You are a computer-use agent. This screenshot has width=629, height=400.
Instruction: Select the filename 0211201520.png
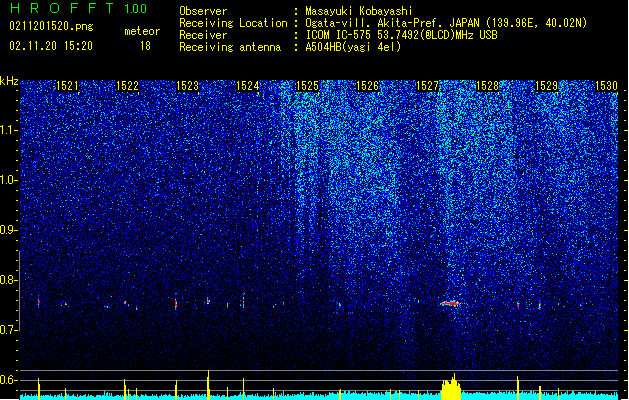pos(51,26)
